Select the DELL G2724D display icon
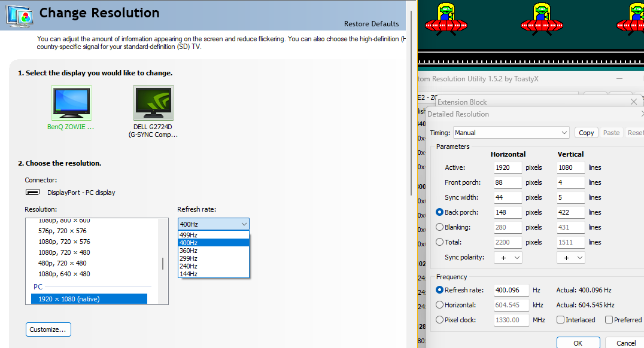Viewport: 644px width, 348px height. (153, 103)
